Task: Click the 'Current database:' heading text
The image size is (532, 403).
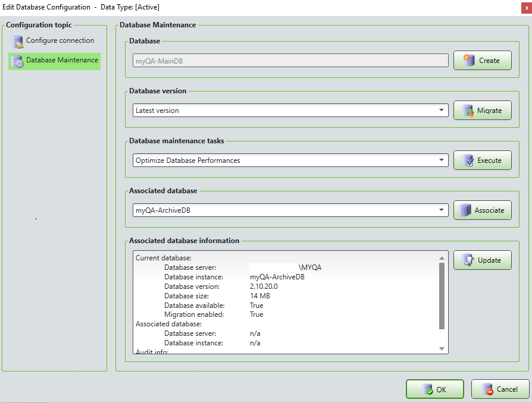Action: pyautogui.click(x=164, y=258)
